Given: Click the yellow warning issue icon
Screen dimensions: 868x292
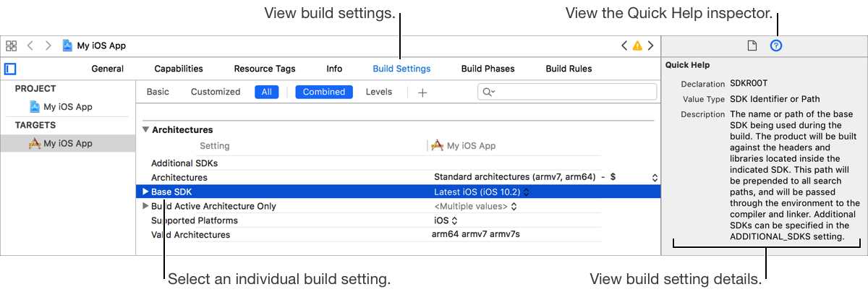Looking at the screenshot, I should click(x=637, y=46).
